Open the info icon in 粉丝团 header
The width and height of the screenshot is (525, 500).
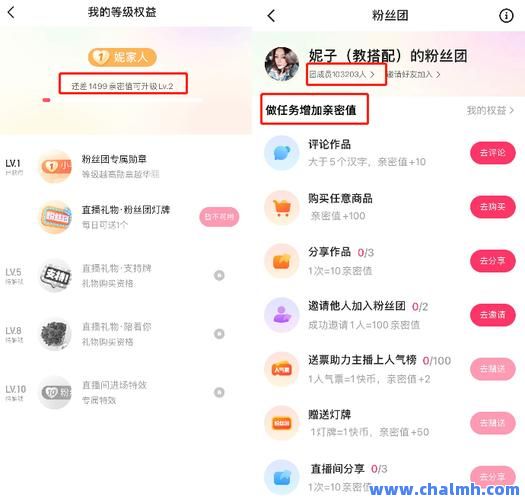[506, 16]
